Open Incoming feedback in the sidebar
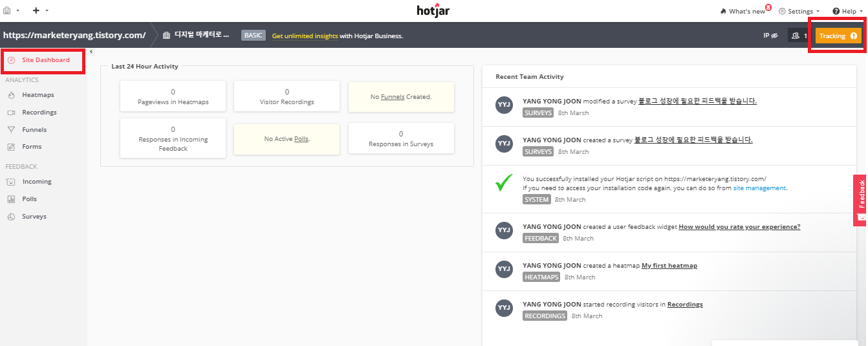This screenshot has width=868, height=346. click(36, 182)
